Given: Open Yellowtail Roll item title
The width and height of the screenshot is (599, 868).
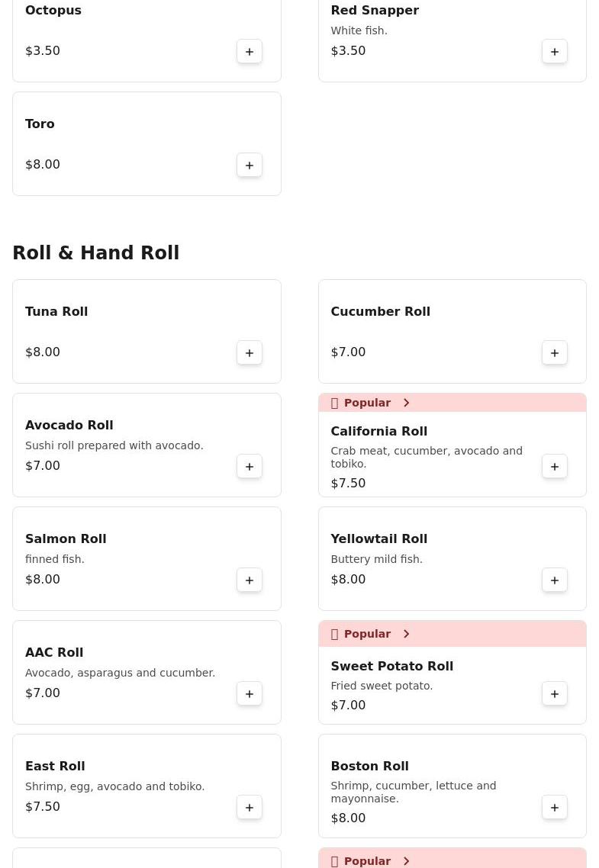Looking at the screenshot, I should click(x=378, y=539).
